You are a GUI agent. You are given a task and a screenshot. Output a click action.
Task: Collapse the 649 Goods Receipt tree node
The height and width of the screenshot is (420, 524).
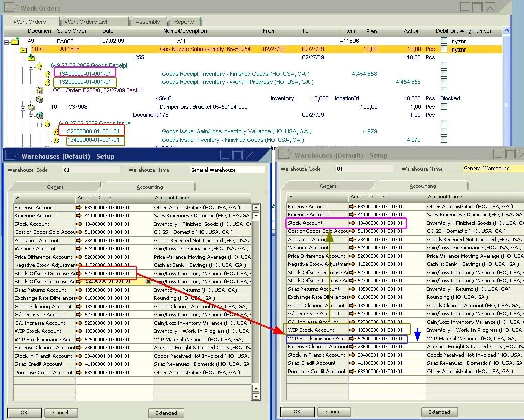31,66
